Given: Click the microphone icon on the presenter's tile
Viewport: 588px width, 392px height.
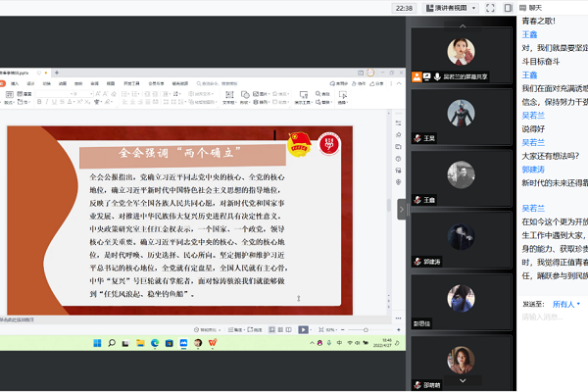Looking at the screenshot, I should click(437, 75).
